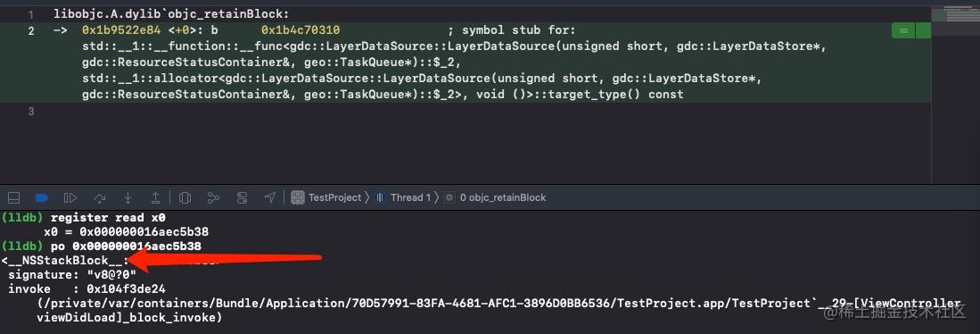This screenshot has height=334, width=980.
Task: Continue program execution in debug bar
Action: point(70,197)
